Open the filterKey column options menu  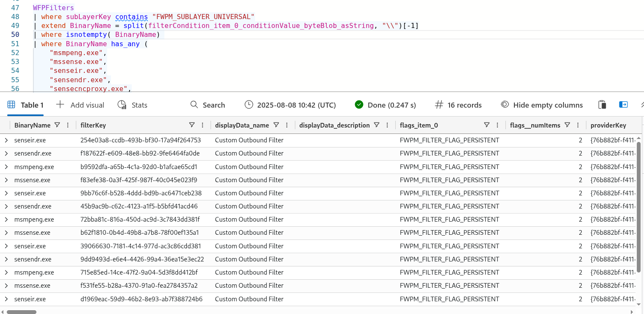202,125
